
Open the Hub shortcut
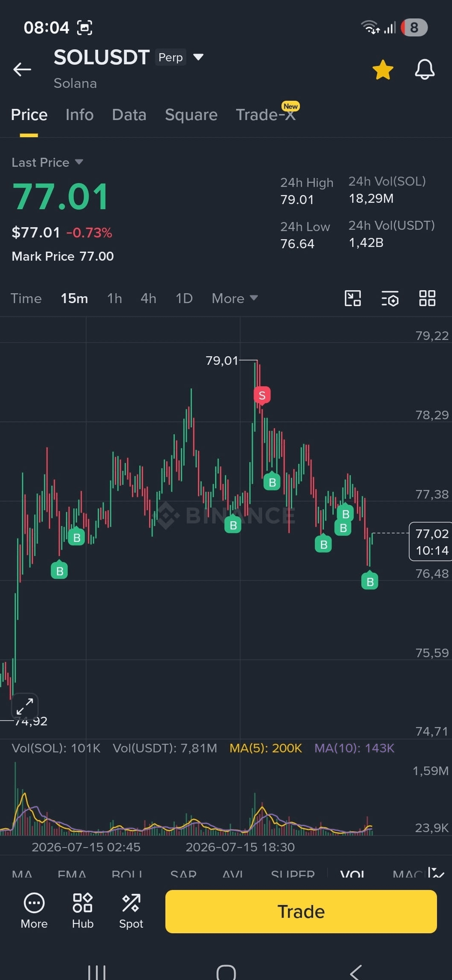pyautogui.click(x=83, y=911)
